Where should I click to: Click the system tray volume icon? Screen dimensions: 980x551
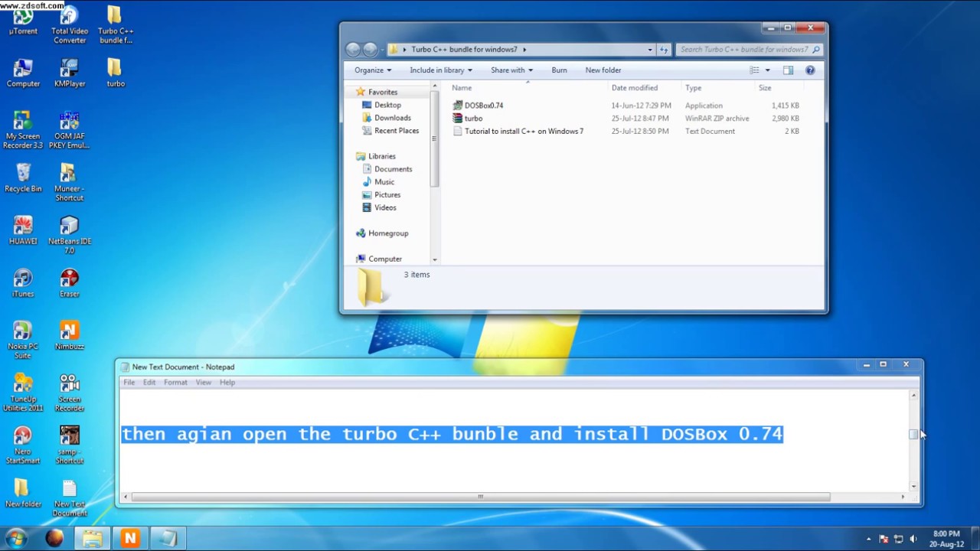pyautogui.click(x=913, y=539)
